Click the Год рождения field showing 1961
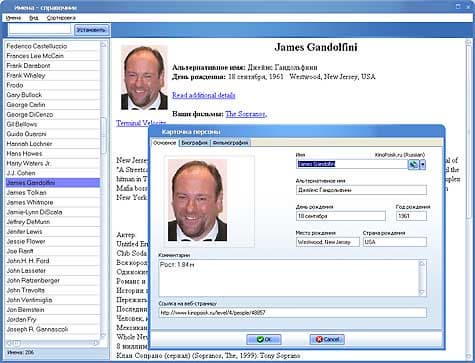This screenshot has height=363, width=475. pos(411,216)
